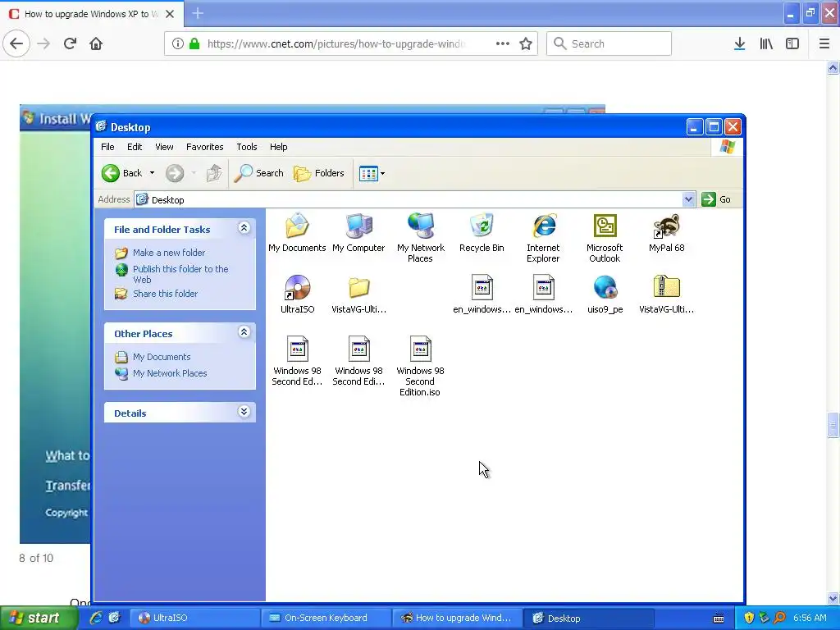Open the browser hamburger menu
840x630 pixels.
[824, 43]
